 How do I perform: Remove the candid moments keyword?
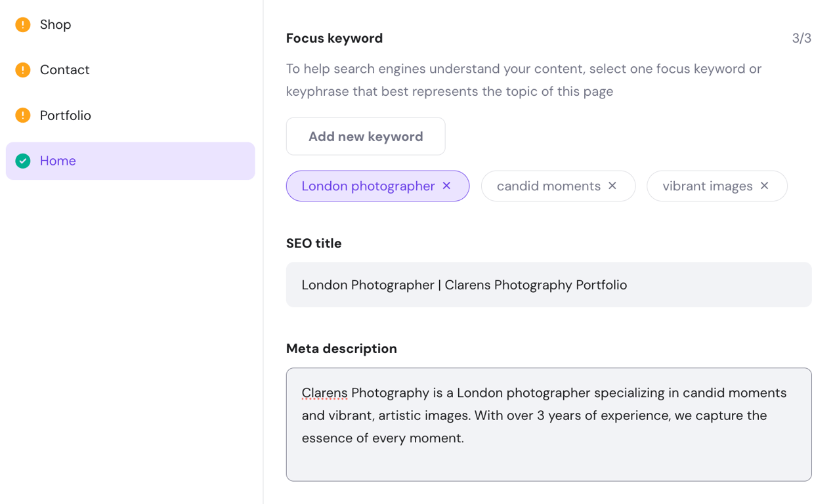[612, 186]
